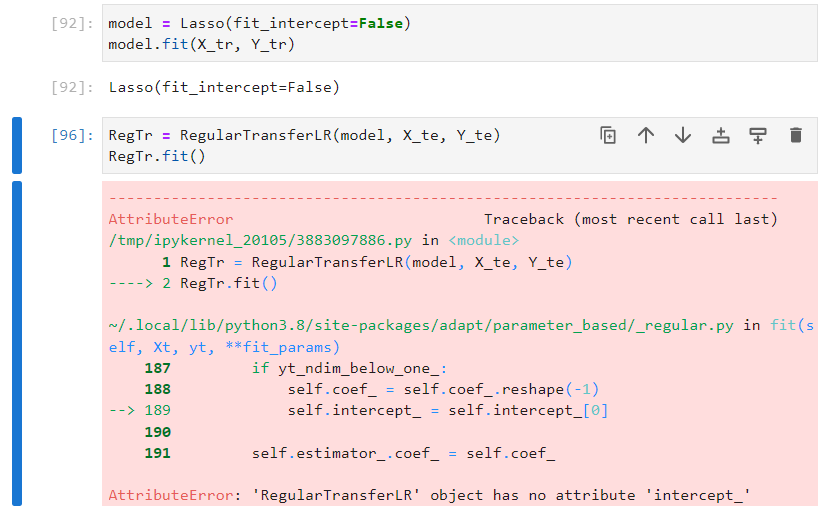Click the Lasso(fit_intercept=False) output text

pyautogui.click(x=224, y=87)
